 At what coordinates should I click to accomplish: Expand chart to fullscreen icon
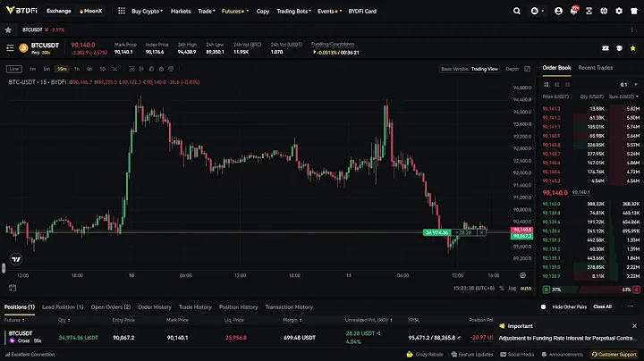[528, 69]
